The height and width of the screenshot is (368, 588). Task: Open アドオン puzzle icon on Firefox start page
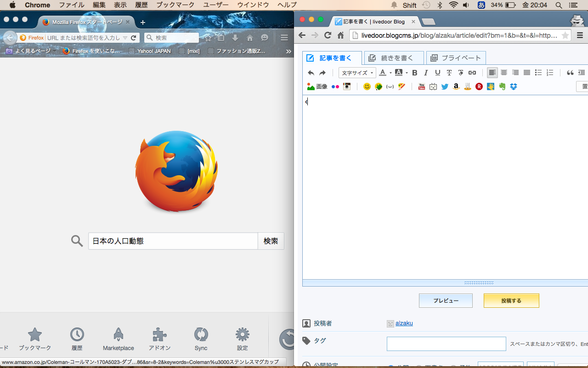160,339
